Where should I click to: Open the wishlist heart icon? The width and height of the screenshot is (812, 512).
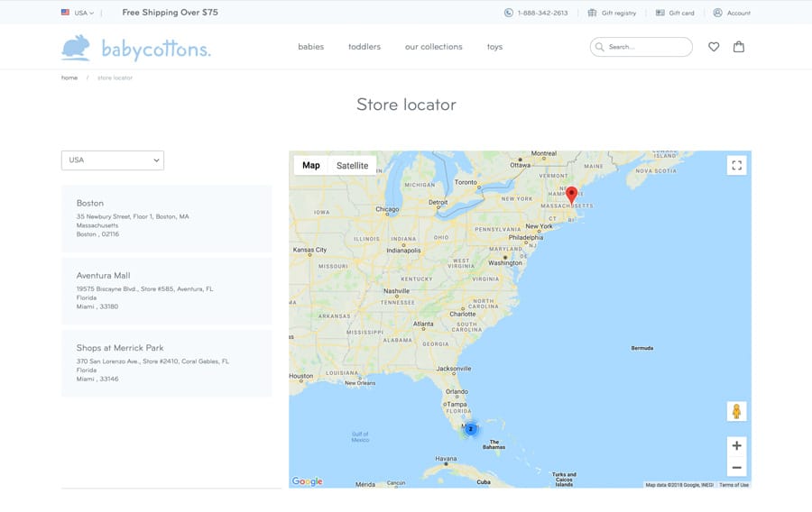tap(714, 47)
